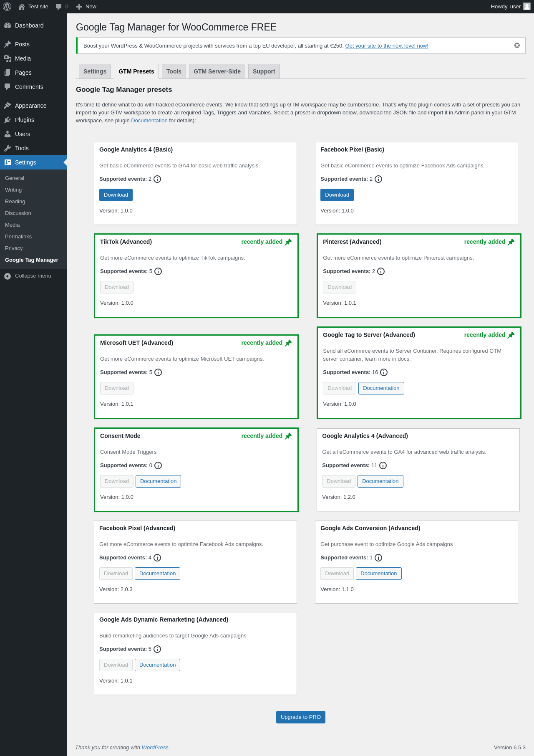Open Documentation for Google Ads Conversion preset
The width and height of the screenshot is (534, 756).
[x=379, y=574]
